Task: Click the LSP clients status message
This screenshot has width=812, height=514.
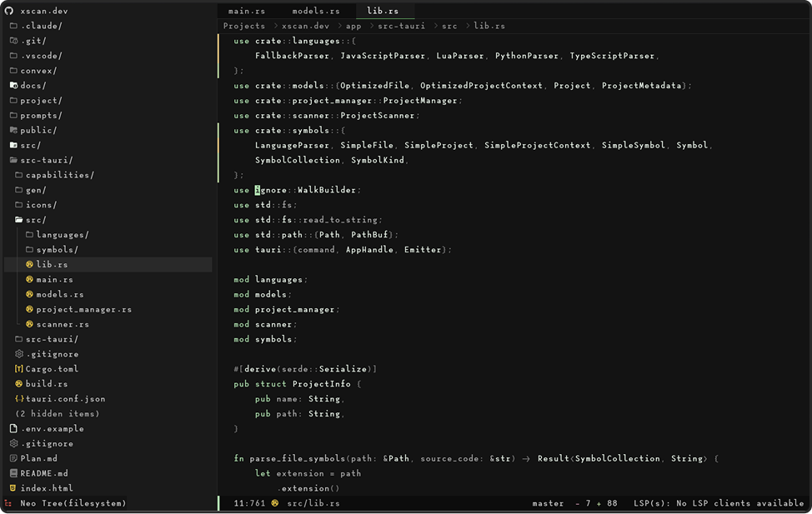Action: (719, 503)
